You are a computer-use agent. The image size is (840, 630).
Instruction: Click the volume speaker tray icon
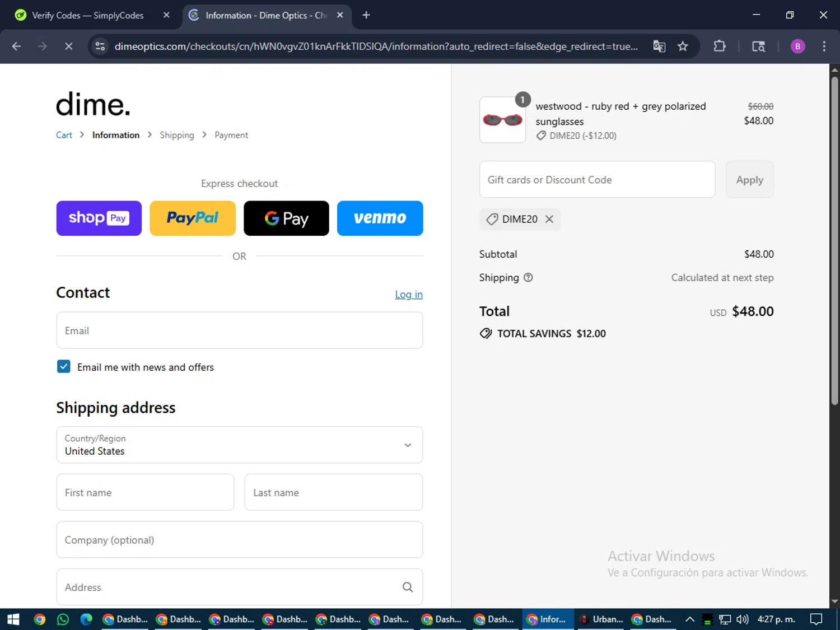pyautogui.click(x=742, y=619)
